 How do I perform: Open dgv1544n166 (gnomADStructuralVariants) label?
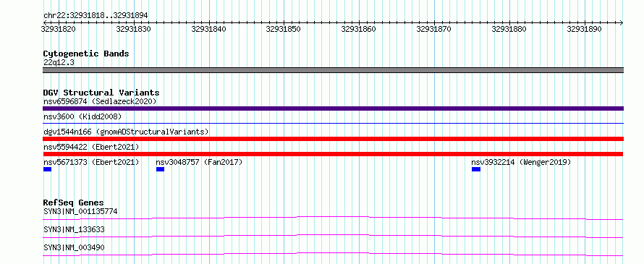pyautogui.click(x=126, y=132)
